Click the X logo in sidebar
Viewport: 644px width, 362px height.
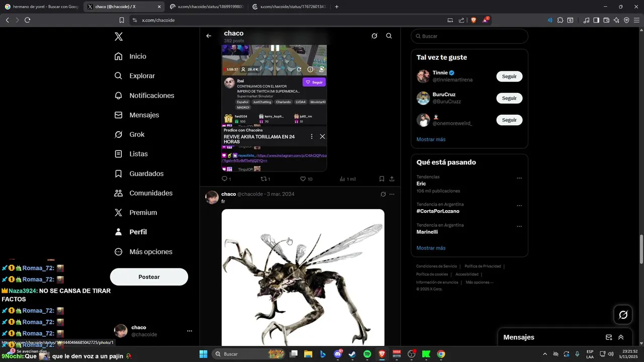[119, 37]
